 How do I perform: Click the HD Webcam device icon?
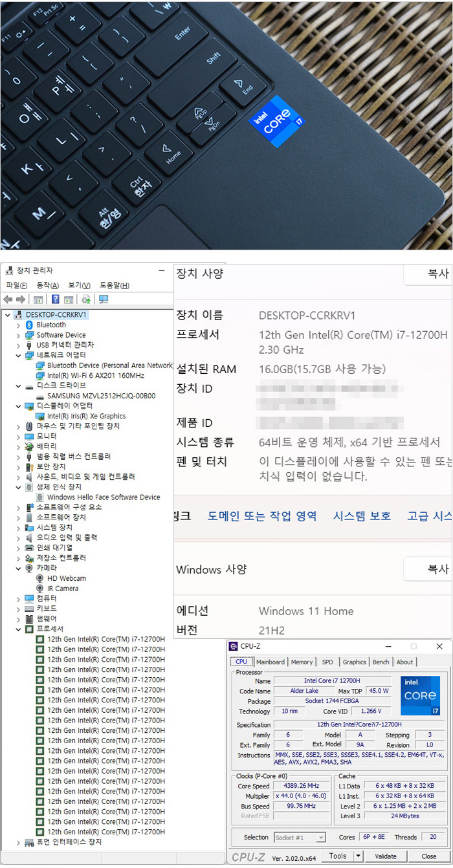point(40,578)
